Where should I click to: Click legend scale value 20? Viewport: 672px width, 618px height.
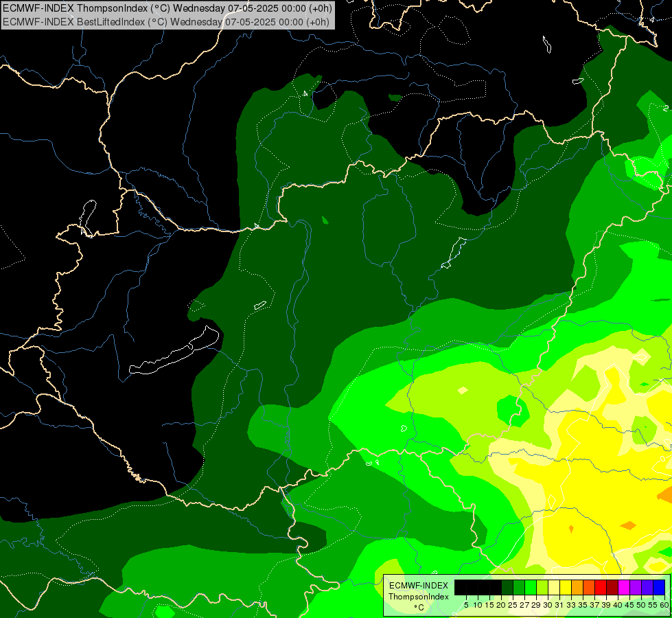(501, 605)
